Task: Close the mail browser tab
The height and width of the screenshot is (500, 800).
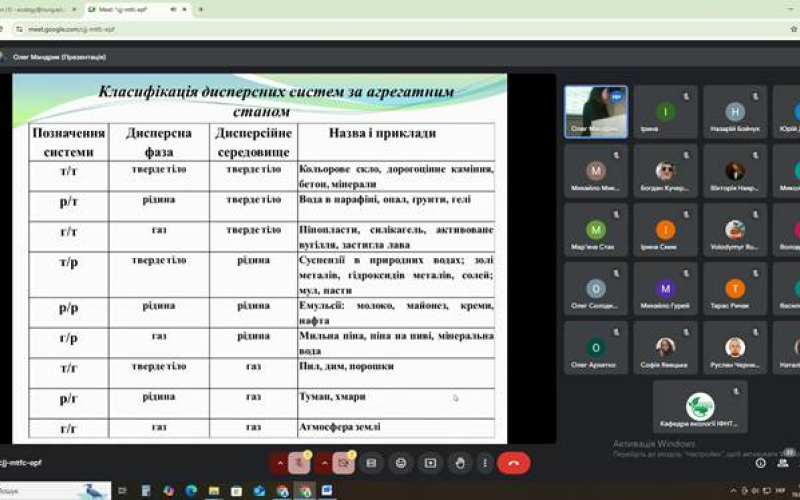Action: (x=74, y=9)
